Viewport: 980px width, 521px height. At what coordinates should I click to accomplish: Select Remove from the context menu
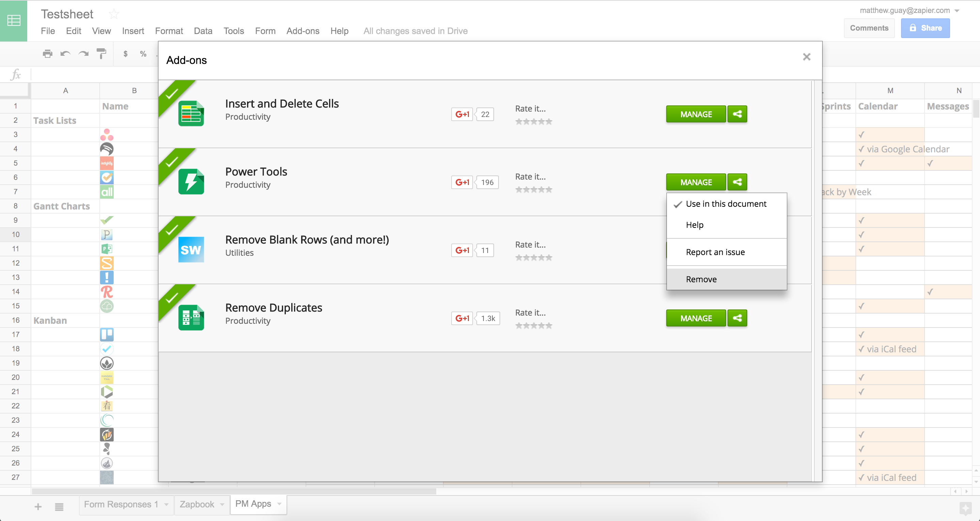click(701, 279)
